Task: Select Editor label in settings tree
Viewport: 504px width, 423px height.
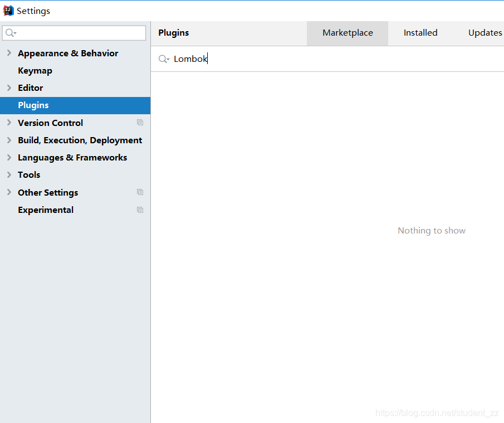Action: pyautogui.click(x=30, y=88)
